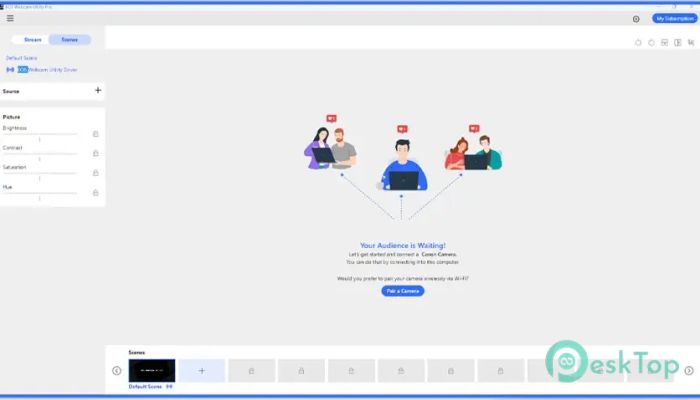
Task: Click the Source section heading
Action: 11,91
